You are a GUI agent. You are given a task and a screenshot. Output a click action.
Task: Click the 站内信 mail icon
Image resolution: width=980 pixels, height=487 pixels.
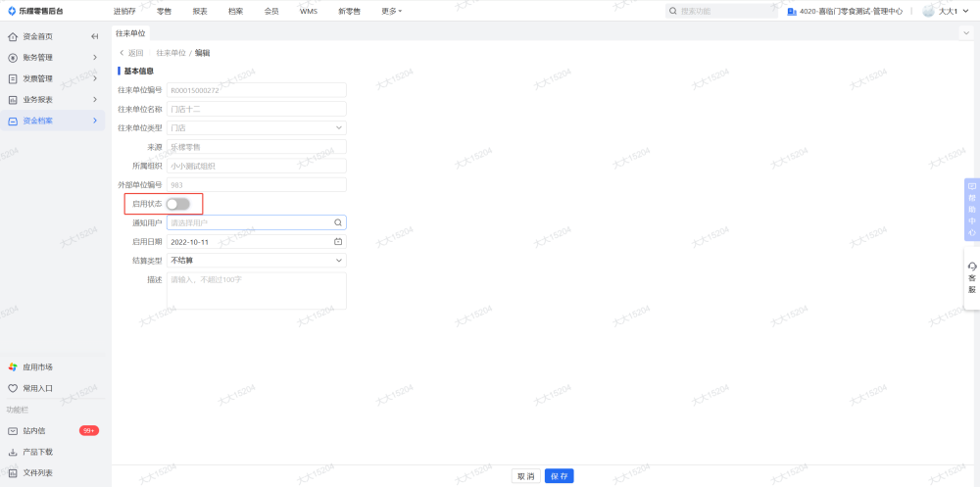point(12,431)
